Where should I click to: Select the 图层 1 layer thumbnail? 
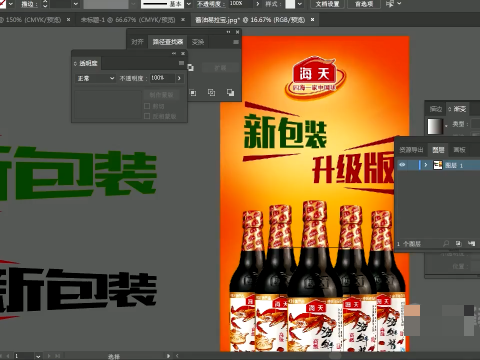438,165
